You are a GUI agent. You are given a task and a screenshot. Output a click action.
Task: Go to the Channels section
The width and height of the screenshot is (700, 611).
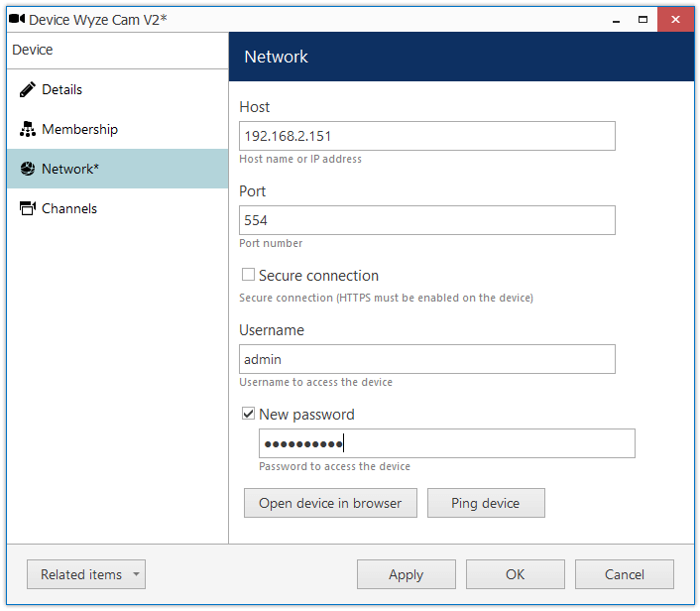point(69,208)
